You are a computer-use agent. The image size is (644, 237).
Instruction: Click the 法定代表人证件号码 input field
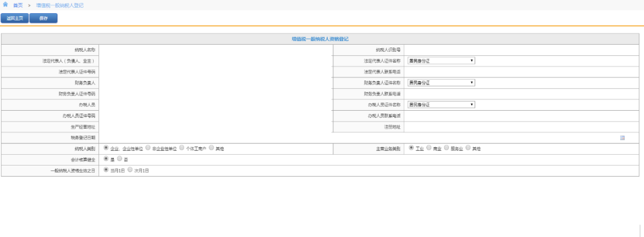(215, 72)
